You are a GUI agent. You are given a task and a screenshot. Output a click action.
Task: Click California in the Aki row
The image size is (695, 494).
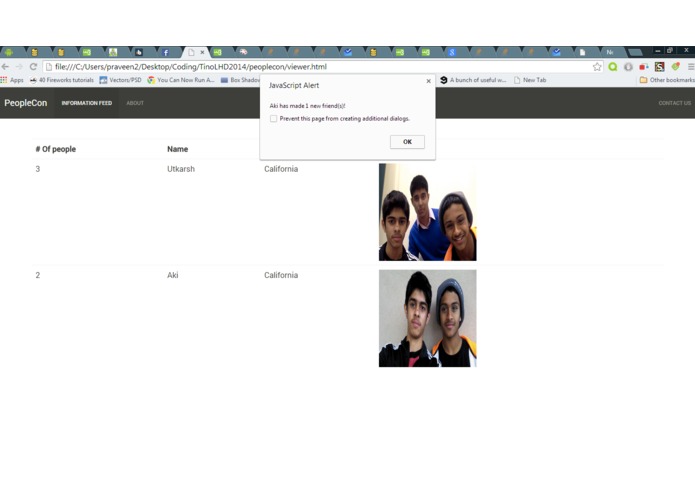click(x=281, y=275)
